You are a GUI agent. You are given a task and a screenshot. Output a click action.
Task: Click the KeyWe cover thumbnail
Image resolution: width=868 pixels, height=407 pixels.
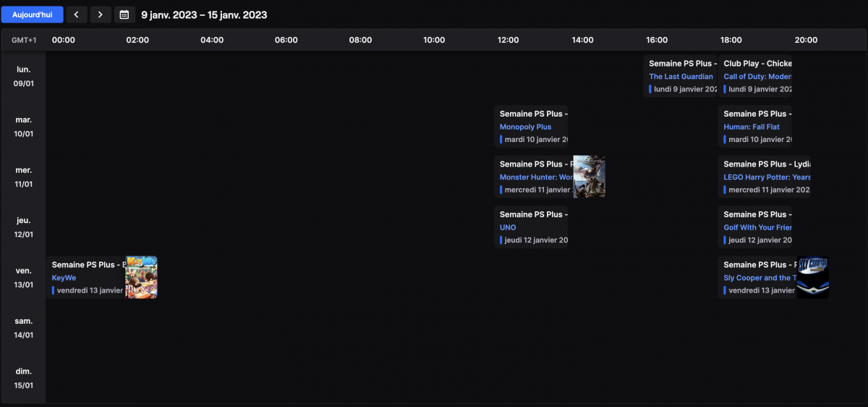tap(141, 277)
